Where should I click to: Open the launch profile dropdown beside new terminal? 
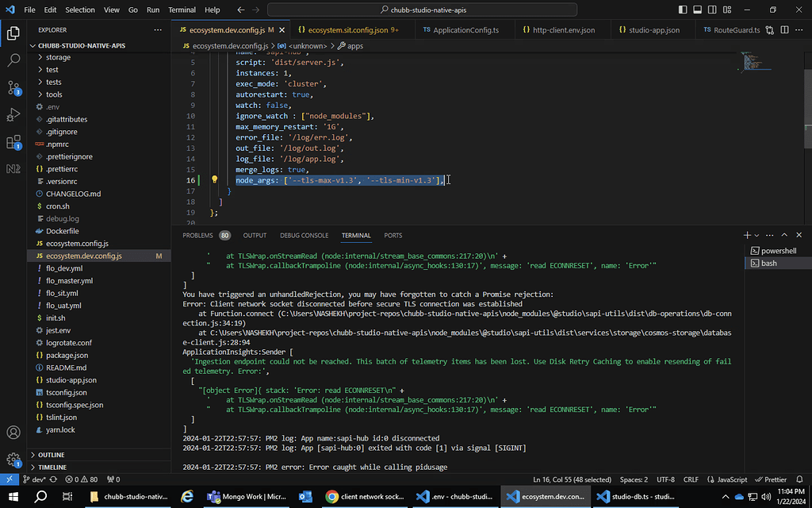(757, 236)
